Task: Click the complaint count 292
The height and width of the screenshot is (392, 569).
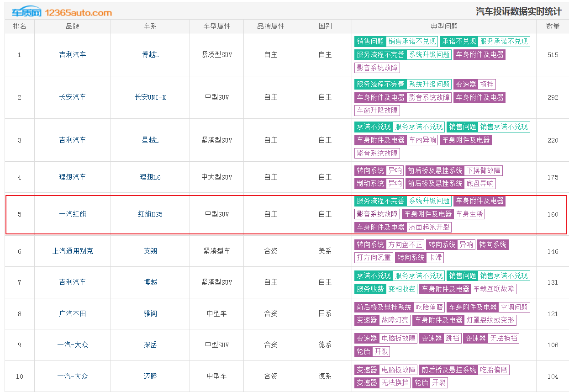Action: 553,97
